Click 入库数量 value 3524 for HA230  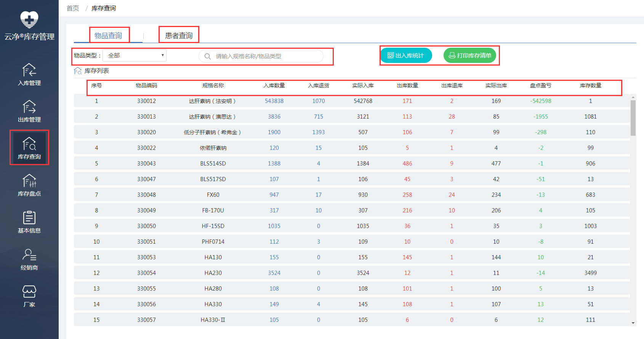(x=274, y=273)
